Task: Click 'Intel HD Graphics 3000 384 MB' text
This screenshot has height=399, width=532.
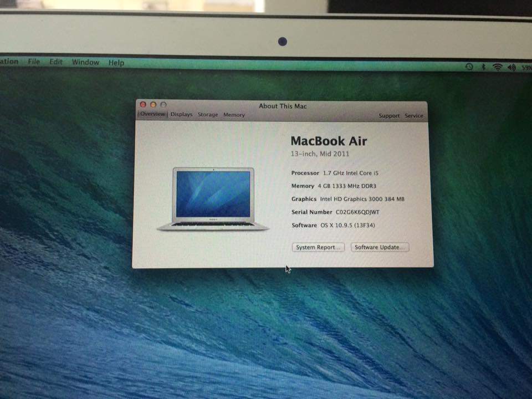Action: click(x=362, y=199)
